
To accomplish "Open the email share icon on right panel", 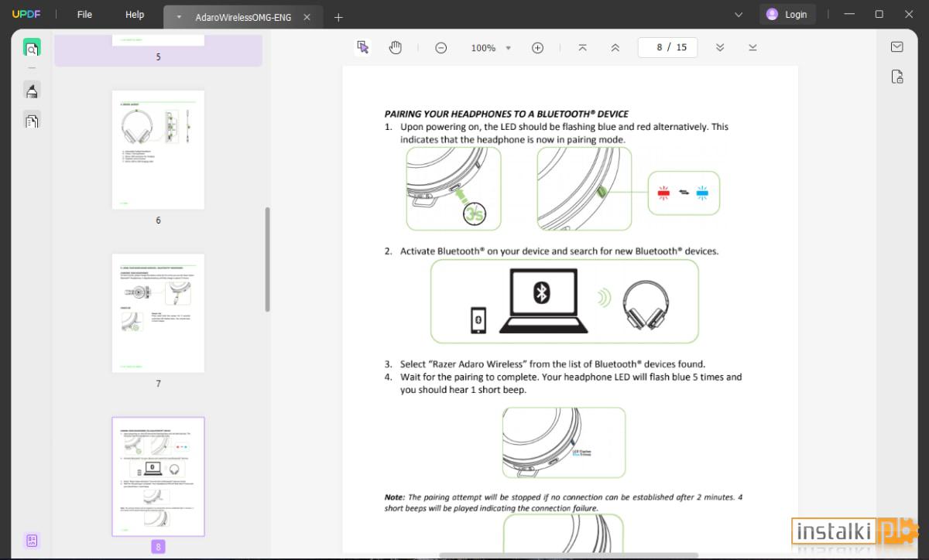I will [897, 47].
